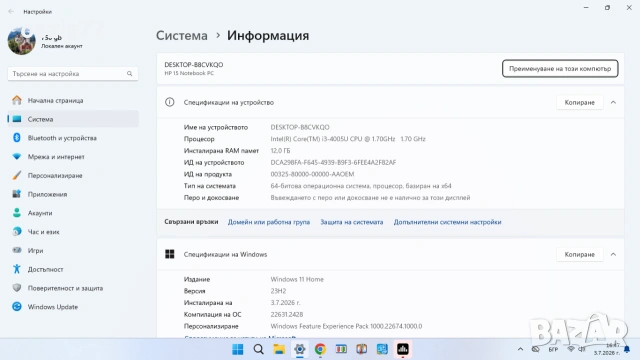
Task: Click the home icon beside Начална страница
Action: [x=17, y=100]
